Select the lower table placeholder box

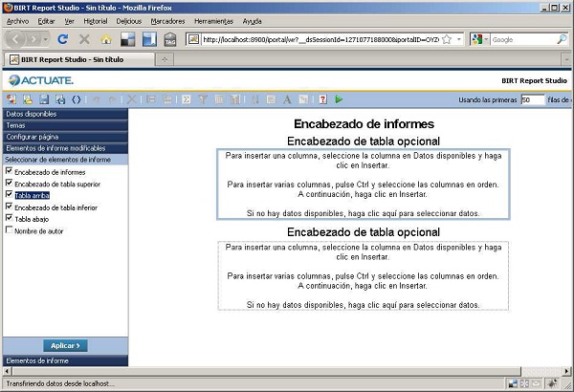[364, 276]
